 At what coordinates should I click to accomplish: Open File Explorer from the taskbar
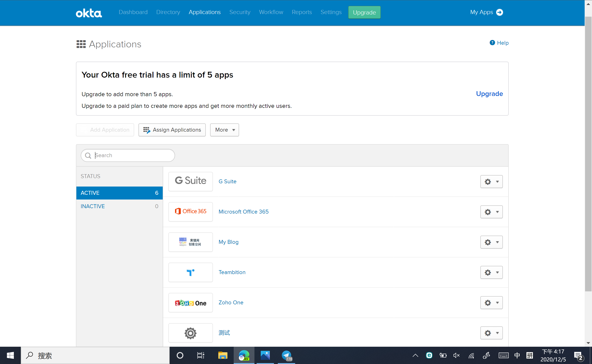click(x=223, y=355)
